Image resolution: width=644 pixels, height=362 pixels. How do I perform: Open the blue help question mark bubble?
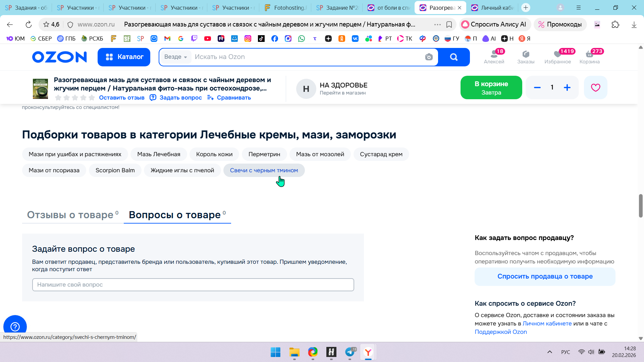[15, 326]
